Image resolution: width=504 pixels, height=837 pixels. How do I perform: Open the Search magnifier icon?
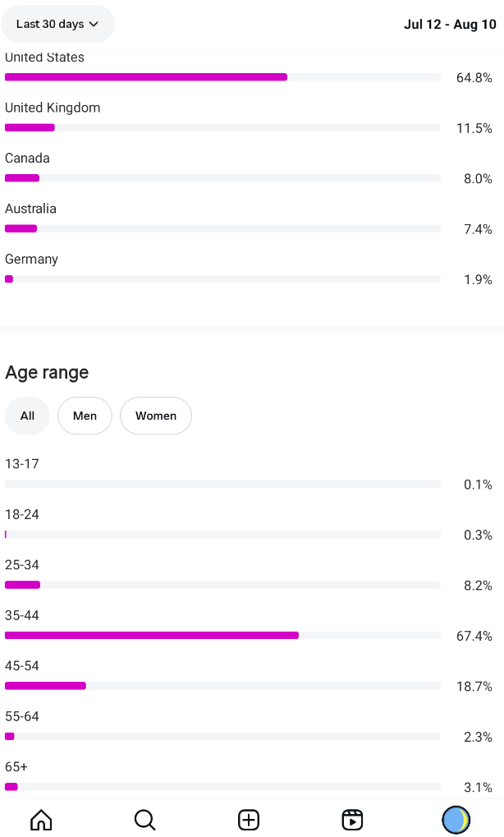point(144,819)
